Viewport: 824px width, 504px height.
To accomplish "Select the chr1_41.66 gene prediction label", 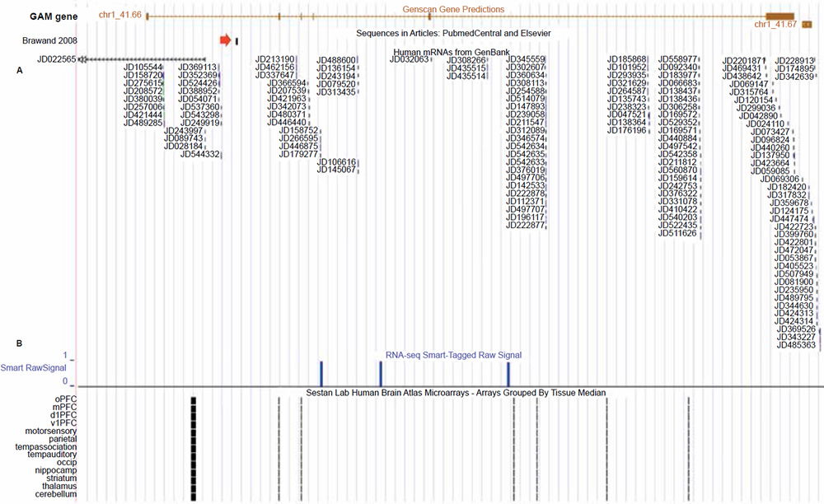I will pyautogui.click(x=119, y=15).
